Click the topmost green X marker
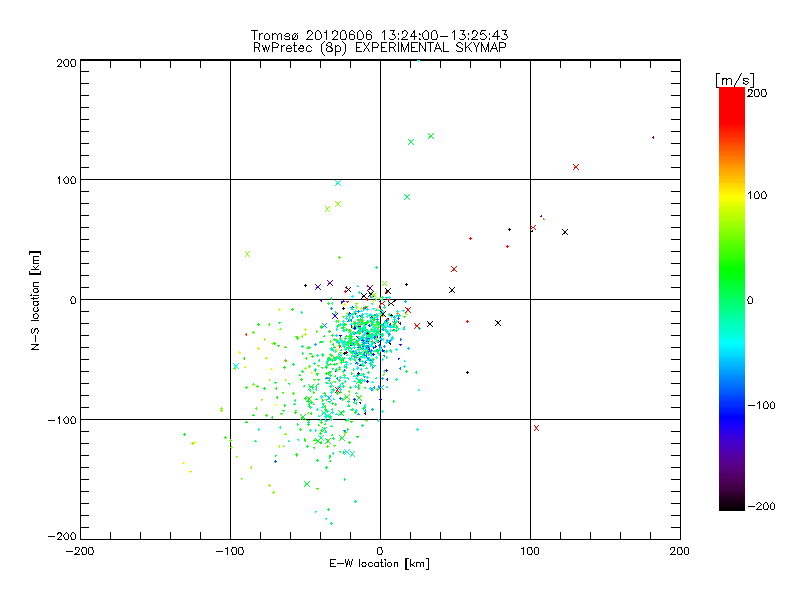 [x=431, y=136]
